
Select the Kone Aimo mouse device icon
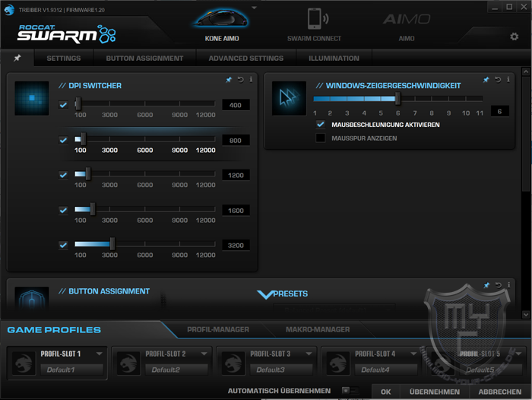click(222, 19)
